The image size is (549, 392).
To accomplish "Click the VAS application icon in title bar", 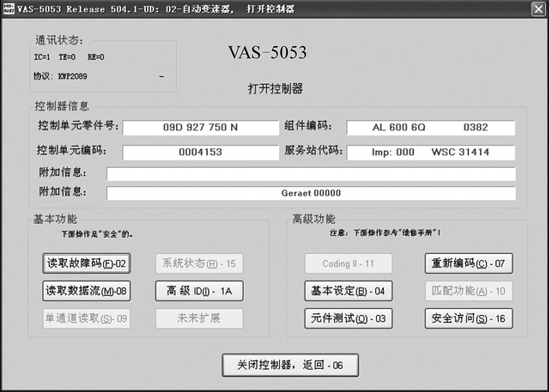I will (x=8, y=8).
